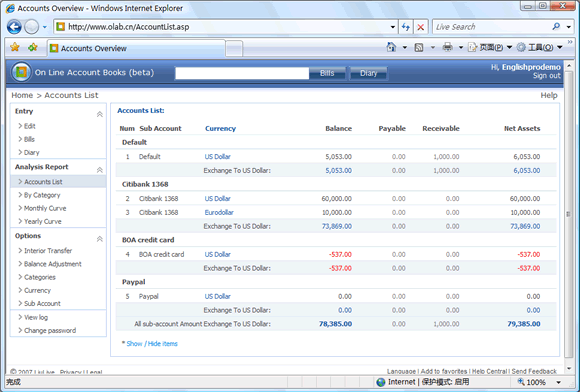580x392 pixels.
Task: Open Monthly Curve report
Action: tap(45, 208)
